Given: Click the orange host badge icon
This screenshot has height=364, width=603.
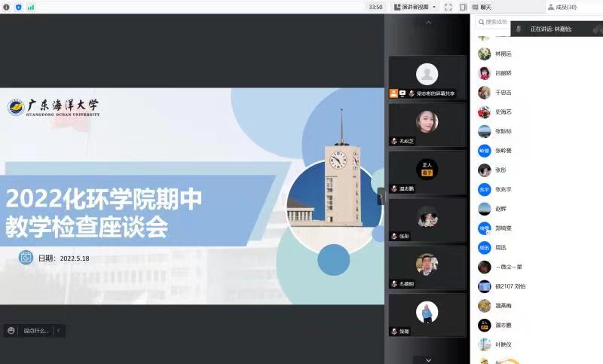Looking at the screenshot, I should [393, 93].
